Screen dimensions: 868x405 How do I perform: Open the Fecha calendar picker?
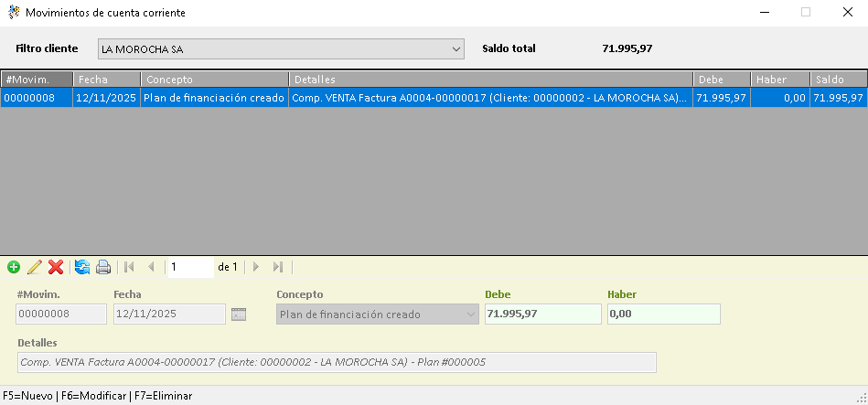(x=239, y=314)
